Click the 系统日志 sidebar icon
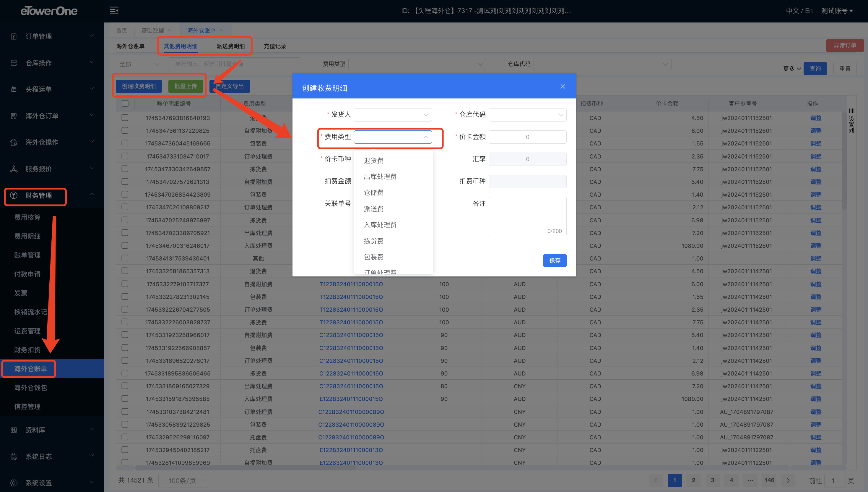This screenshot has width=868, height=492. tap(14, 457)
